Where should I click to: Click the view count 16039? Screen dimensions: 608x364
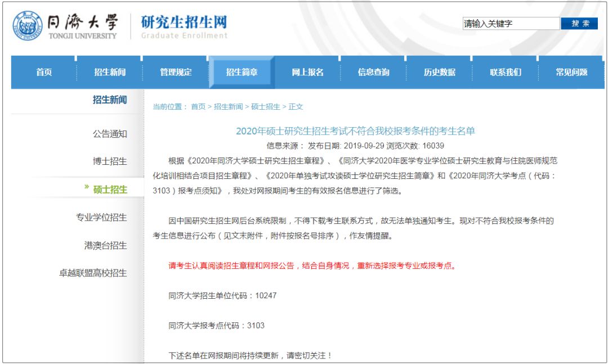[x=433, y=146]
